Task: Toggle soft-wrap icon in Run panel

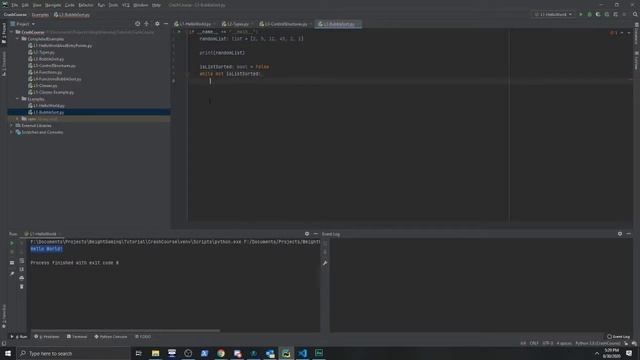Action: coord(22,260)
